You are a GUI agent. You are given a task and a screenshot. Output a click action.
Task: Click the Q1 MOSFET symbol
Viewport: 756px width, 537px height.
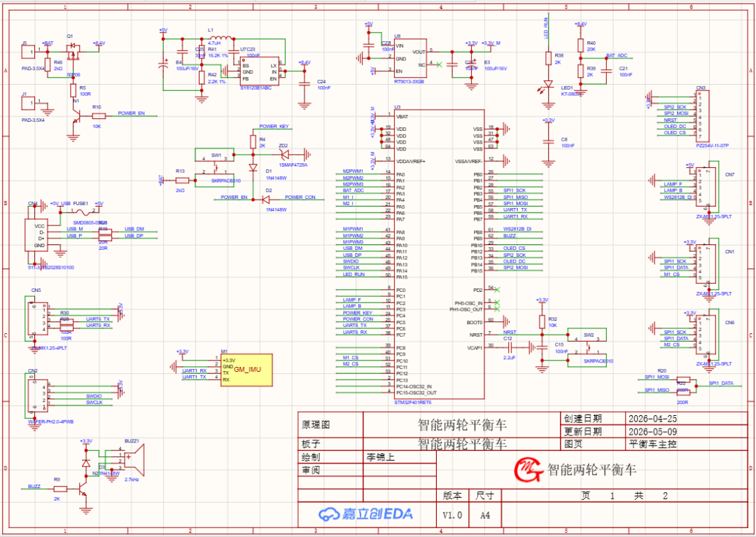pos(73,50)
